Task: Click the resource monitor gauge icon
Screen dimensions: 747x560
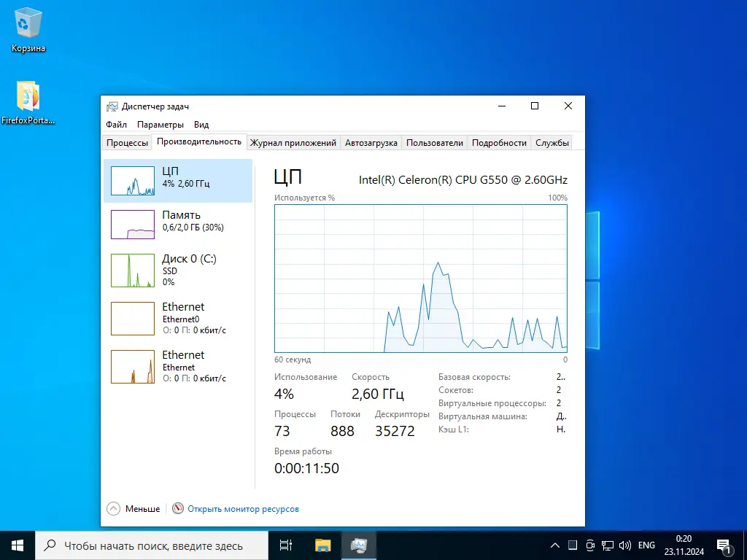Action: (178, 508)
